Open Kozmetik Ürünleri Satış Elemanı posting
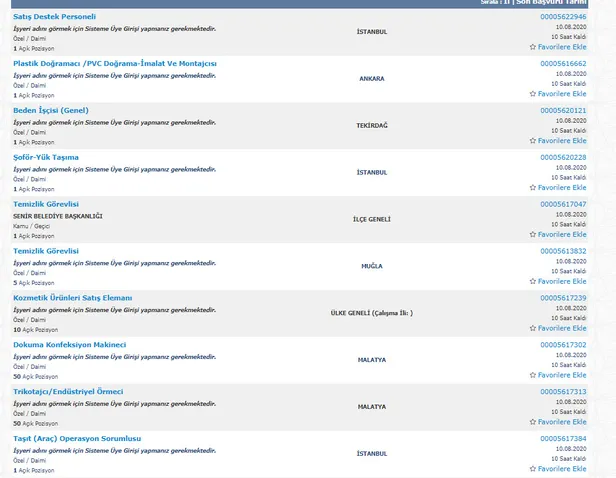This screenshot has height=478, width=616. coord(72,298)
